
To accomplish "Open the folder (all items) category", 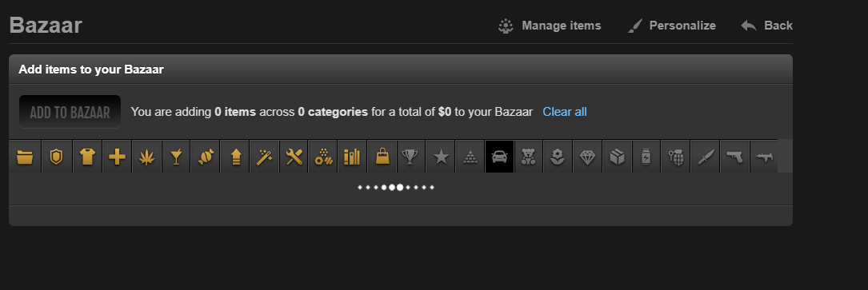I will coord(25,157).
